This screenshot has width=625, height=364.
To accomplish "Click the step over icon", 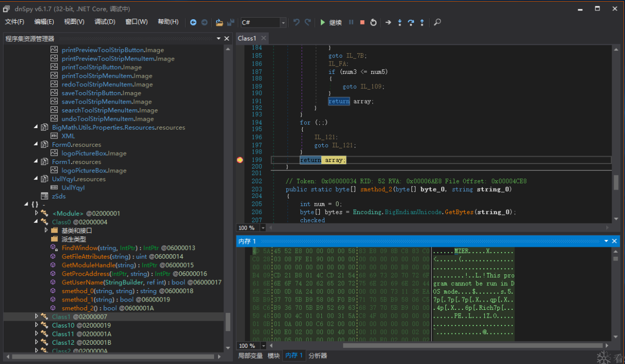I will [x=411, y=22].
